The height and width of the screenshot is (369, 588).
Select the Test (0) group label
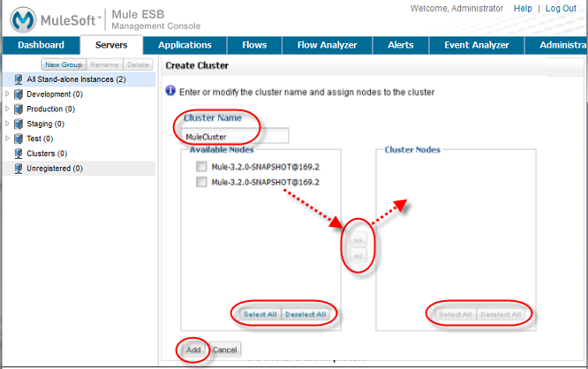coord(40,139)
